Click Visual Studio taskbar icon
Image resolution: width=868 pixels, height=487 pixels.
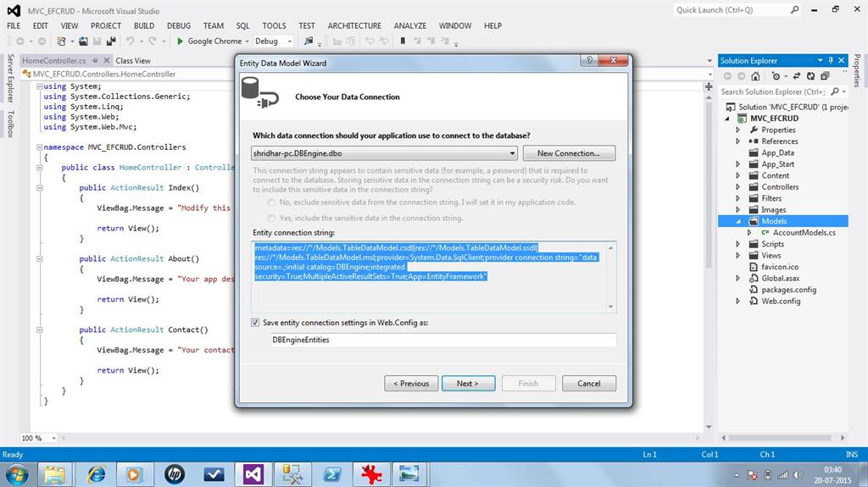tap(253, 474)
